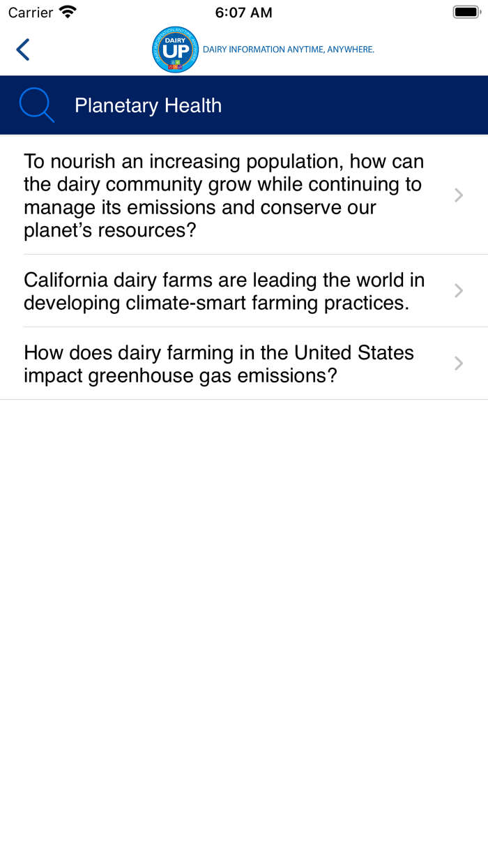
Task: Select the Planetary Health header
Action: [x=148, y=105]
